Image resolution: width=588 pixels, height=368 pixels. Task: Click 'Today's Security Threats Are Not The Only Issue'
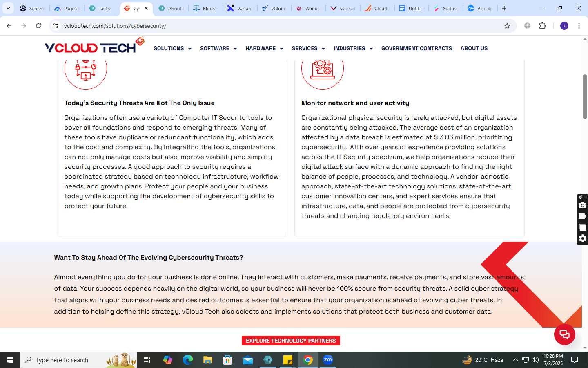pos(139,103)
